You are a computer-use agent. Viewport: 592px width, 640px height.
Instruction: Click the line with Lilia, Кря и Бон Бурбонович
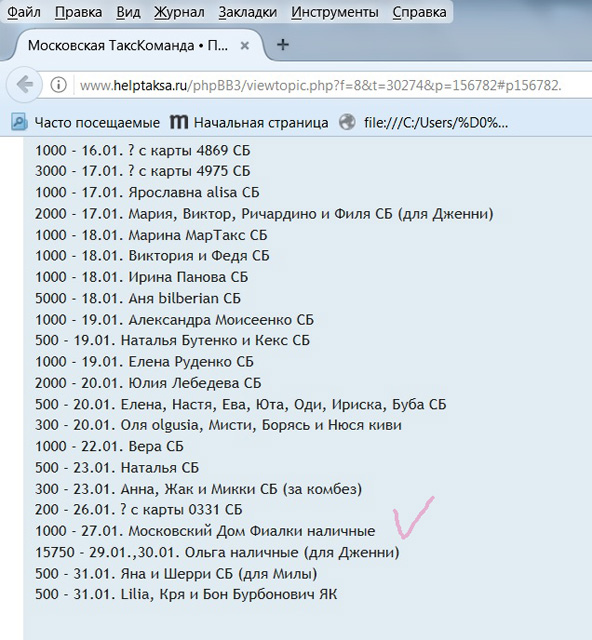186,594
